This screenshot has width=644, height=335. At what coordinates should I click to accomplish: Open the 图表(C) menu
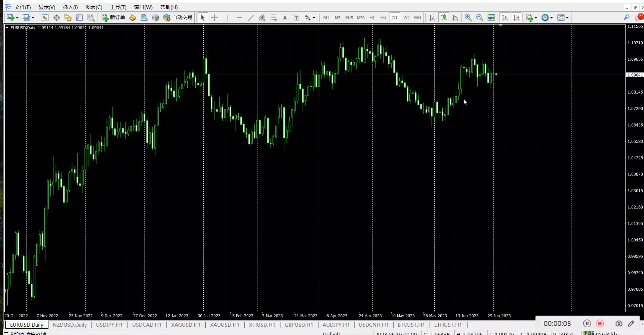(x=94, y=7)
